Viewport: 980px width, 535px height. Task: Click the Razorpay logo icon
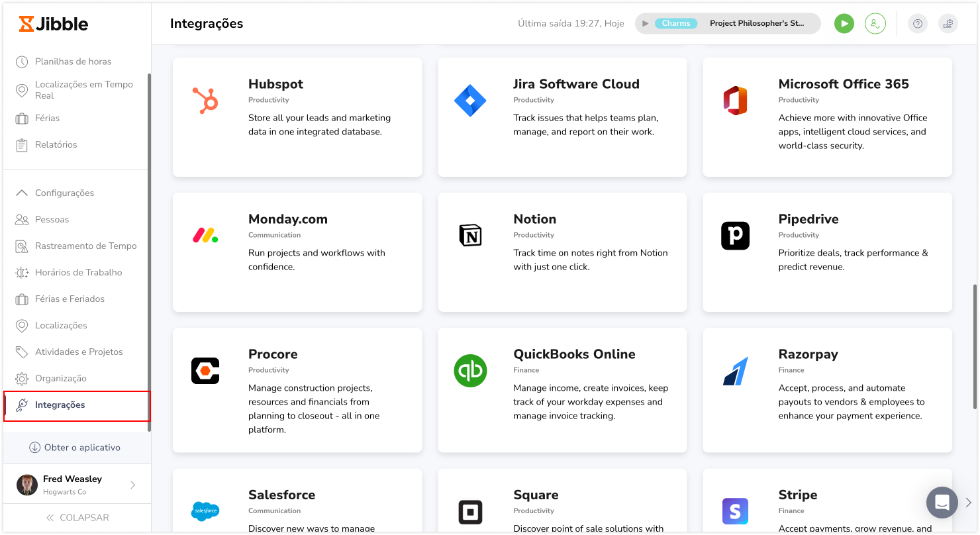click(x=735, y=371)
